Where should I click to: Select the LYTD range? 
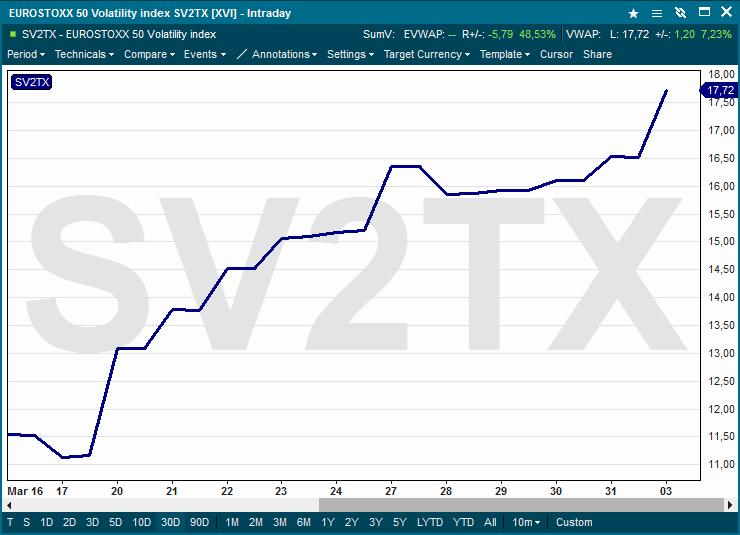pyautogui.click(x=430, y=522)
